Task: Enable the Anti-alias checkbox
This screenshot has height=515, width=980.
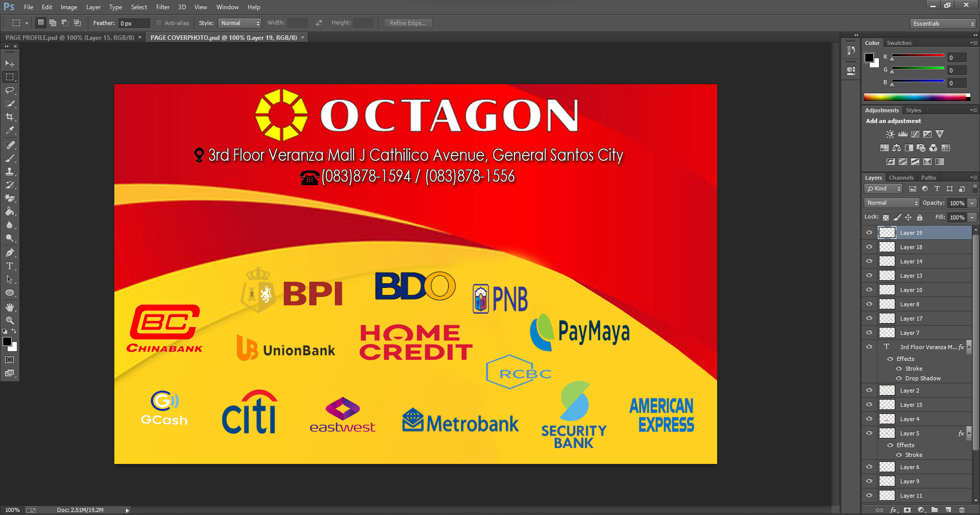Action: coord(159,23)
